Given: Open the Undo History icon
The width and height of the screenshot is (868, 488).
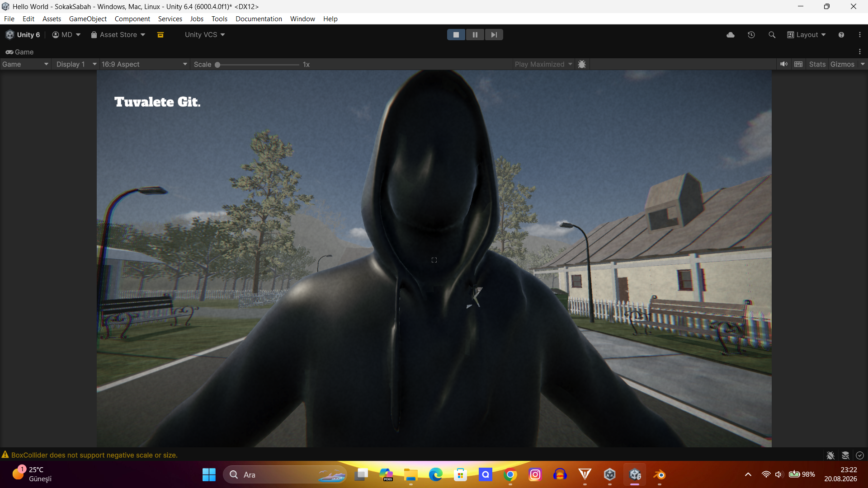Looking at the screenshot, I should (x=751, y=35).
